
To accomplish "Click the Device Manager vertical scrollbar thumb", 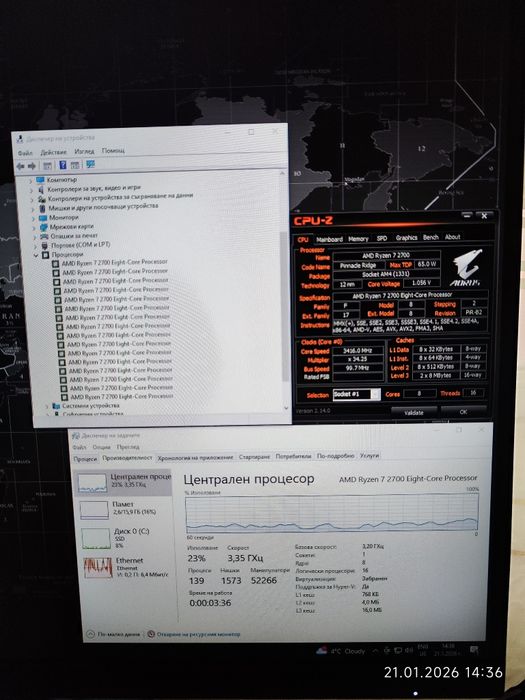I will tap(283, 307).
